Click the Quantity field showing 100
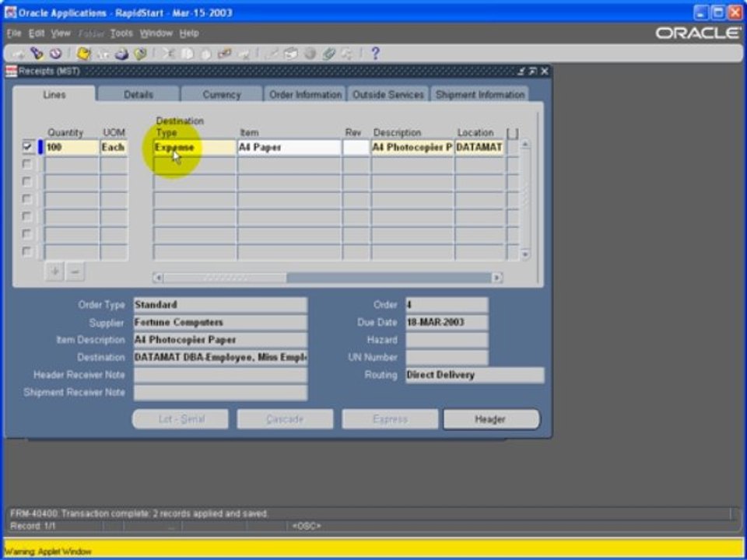This screenshot has height=560, width=747. [72, 147]
